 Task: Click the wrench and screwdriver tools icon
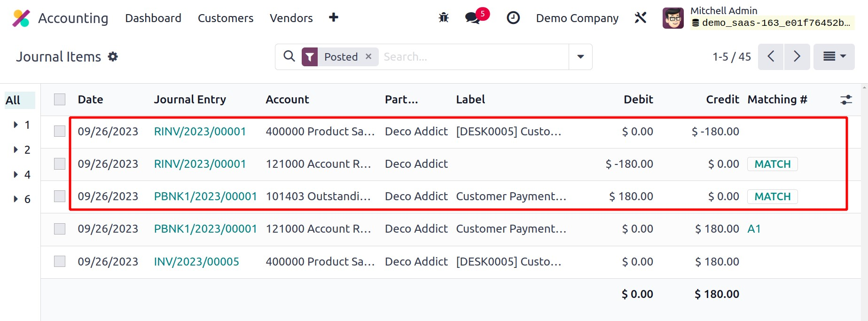[x=640, y=18]
